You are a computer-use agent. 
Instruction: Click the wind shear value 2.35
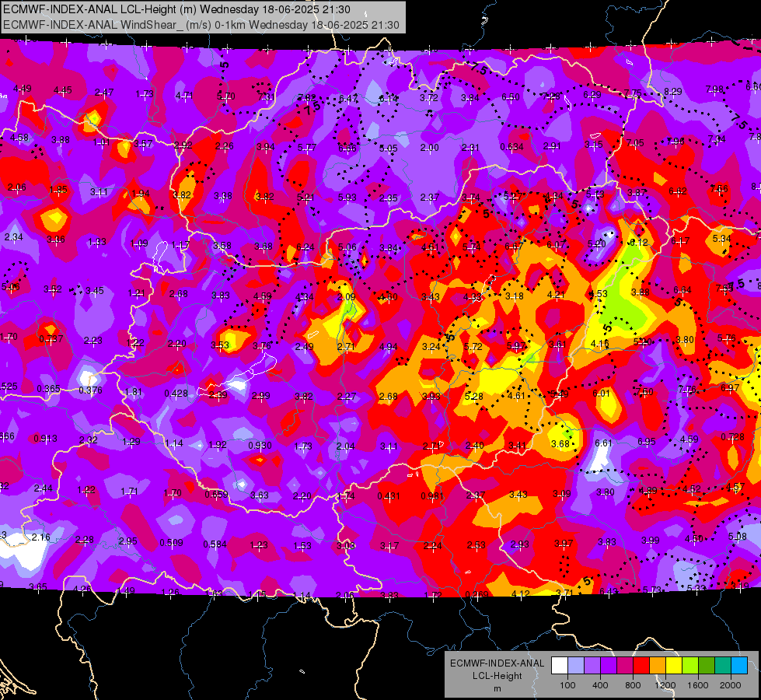point(388,198)
